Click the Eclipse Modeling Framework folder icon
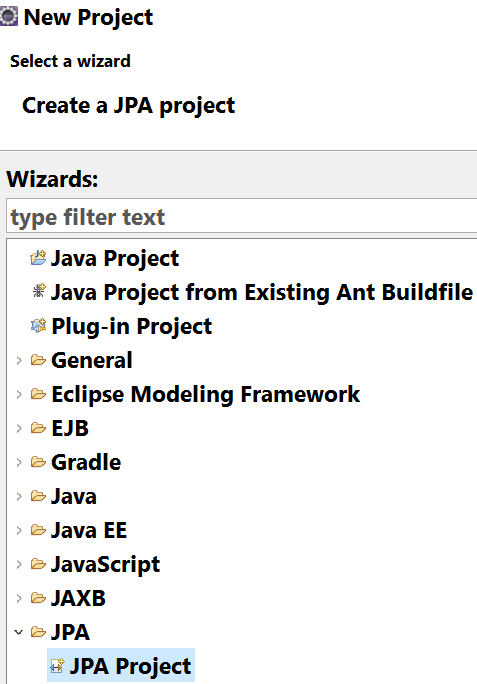 pyautogui.click(x=38, y=394)
